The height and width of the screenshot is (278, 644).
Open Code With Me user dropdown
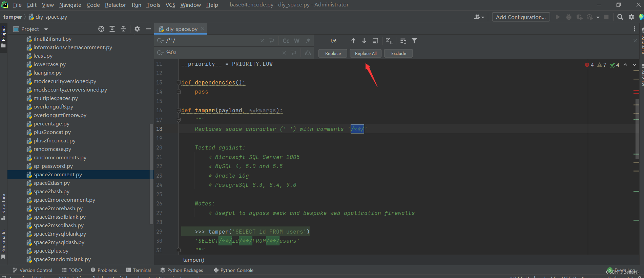click(479, 17)
